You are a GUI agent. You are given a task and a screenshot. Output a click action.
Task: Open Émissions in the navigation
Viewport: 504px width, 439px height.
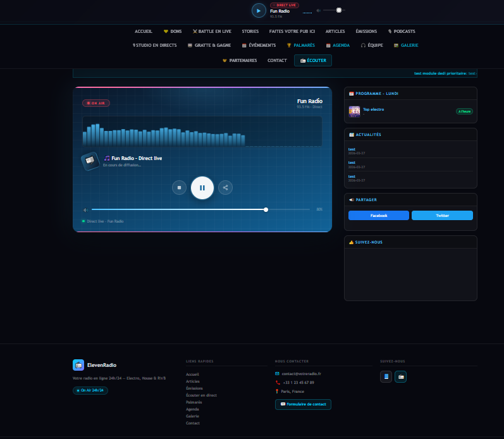tap(366, 31)
